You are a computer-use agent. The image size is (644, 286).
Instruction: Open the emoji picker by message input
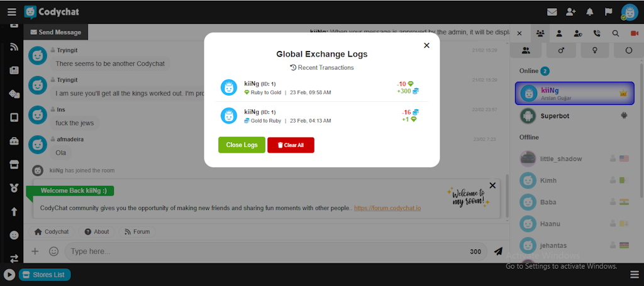[x=54, y=251]
